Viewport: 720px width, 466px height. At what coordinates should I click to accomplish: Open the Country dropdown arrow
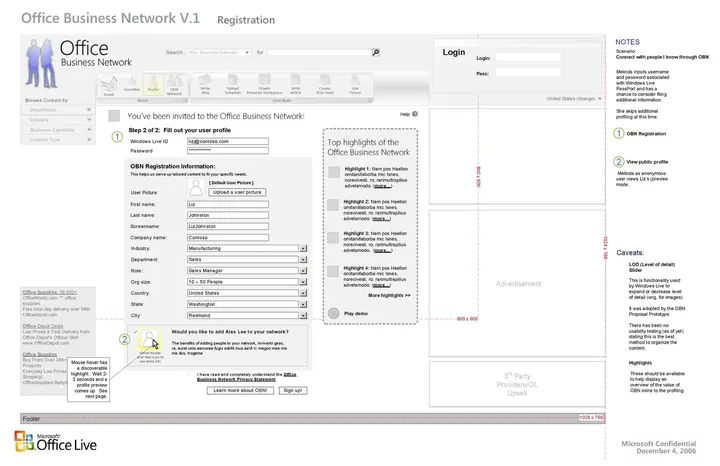pyautogui.click(x=303, y=293)
